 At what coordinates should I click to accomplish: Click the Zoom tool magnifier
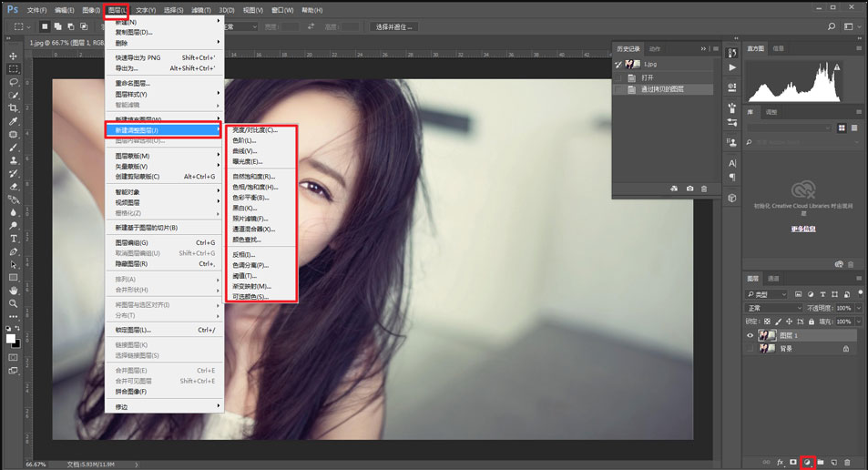point(13,303)
